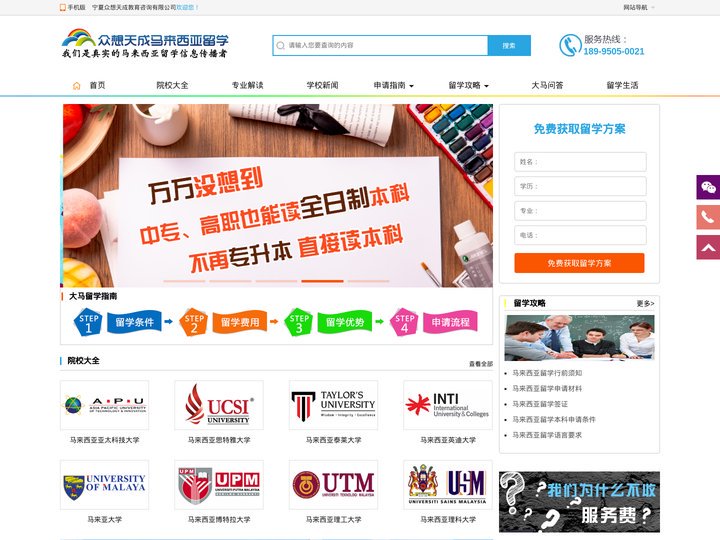Viewport: 720px width, 540px height.
Task: Open UTM university logo card
Action: coord(333,485)
